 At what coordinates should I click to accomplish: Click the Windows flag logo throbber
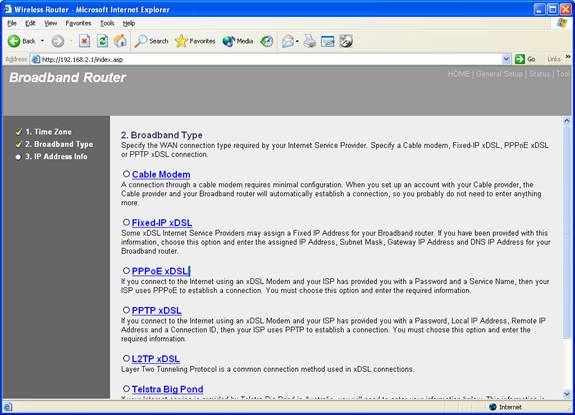[561, 23]
